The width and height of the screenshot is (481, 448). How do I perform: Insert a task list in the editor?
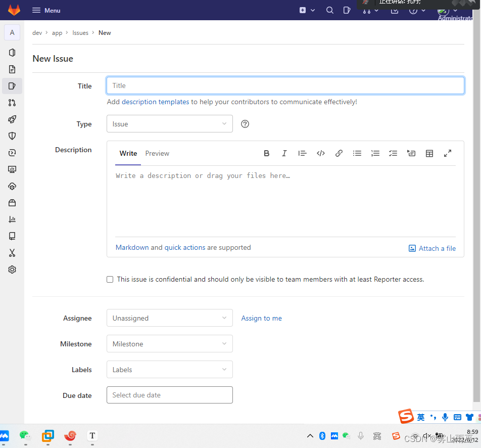coord(393,153)
